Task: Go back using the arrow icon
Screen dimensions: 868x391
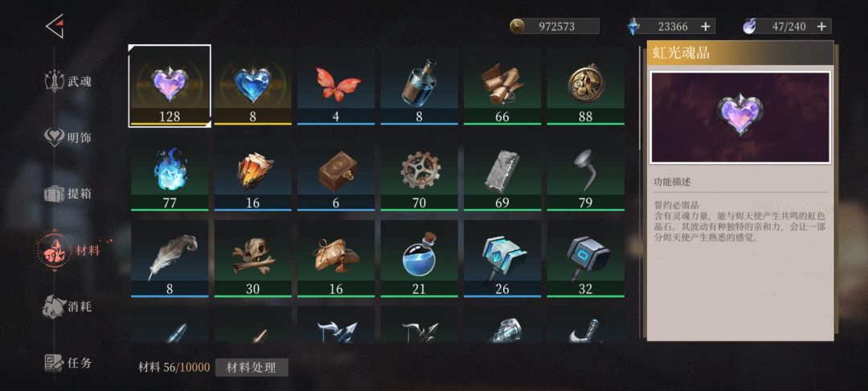Action: click(55, 26)
